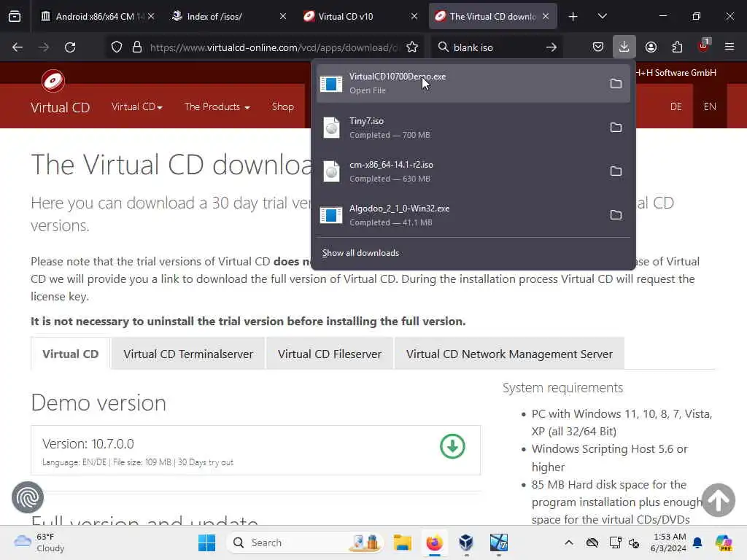Image resolution: width=747 pixels, height=560 pixels.
Task: Open the Firefox taskbar icon
Action: click(434, 542)
